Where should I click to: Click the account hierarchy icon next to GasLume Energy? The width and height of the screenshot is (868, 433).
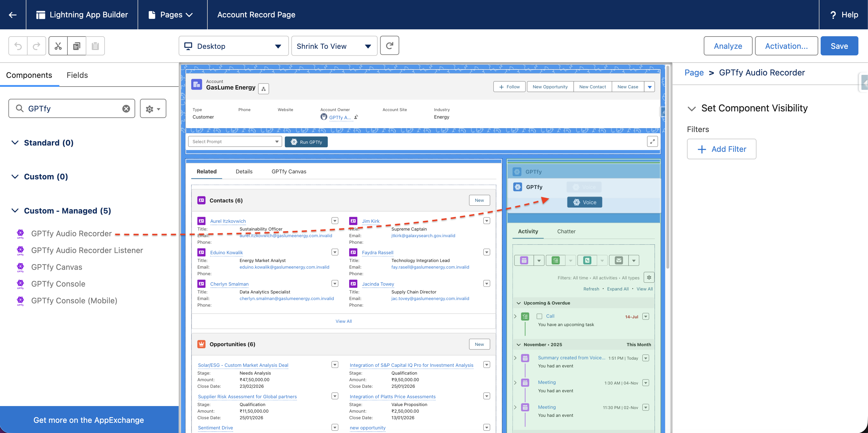(x=263, y=89)
